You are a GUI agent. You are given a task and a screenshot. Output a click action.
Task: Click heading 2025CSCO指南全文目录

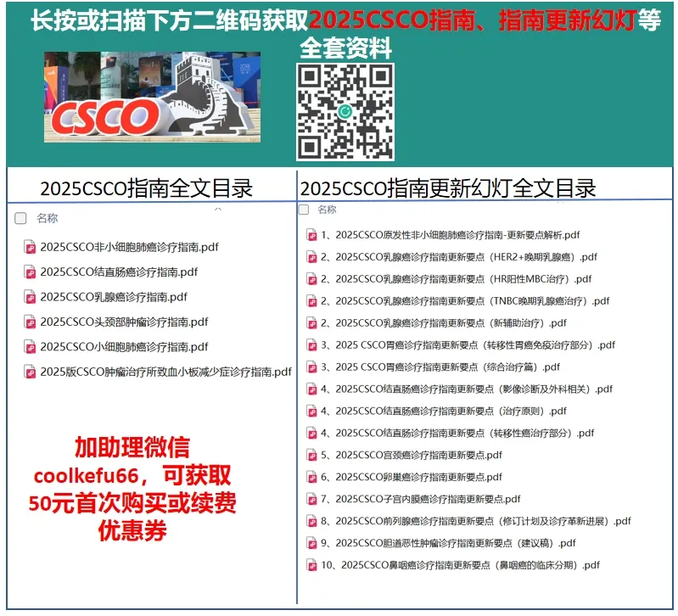(x=146, y=188)
